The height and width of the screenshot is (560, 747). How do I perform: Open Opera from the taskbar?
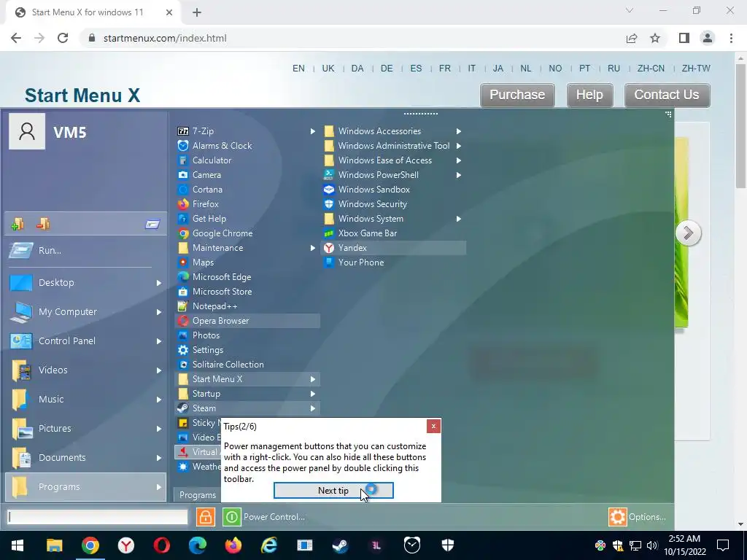click(x=161, y=545)
